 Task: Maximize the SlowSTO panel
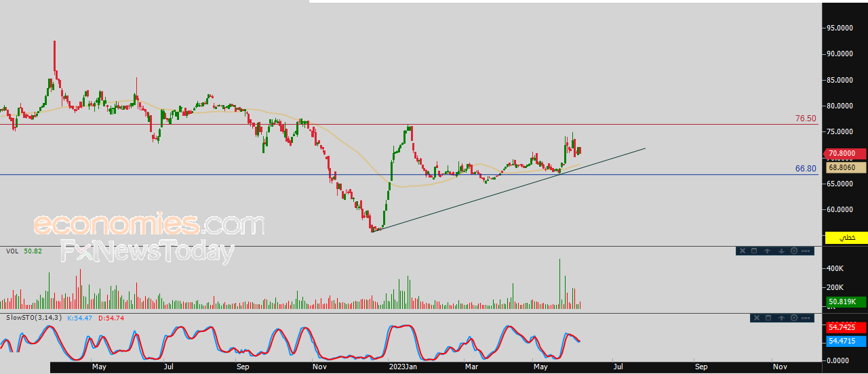[x=768, y=318]
